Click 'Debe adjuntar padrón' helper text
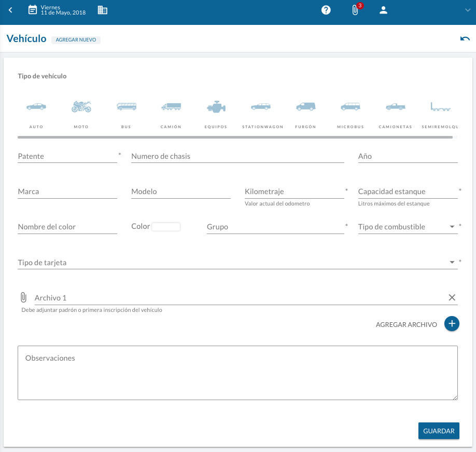476x452 pixels. click(92, 310)
